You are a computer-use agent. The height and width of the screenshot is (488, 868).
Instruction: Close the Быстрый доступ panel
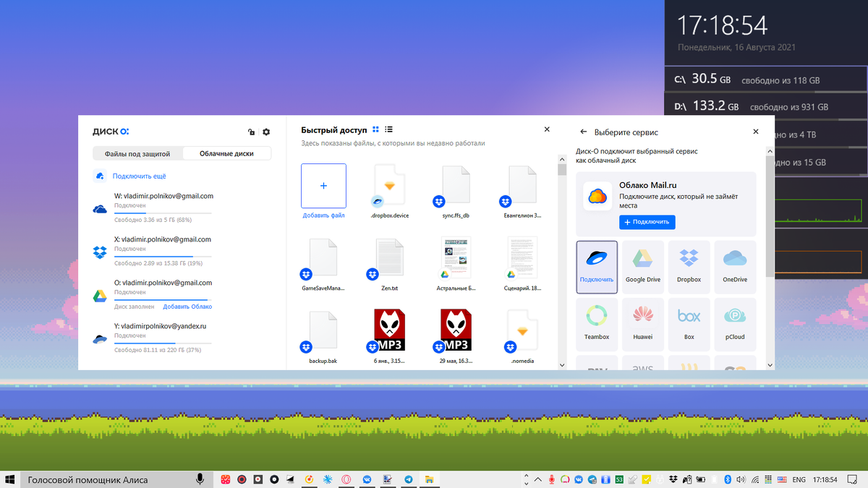pyautogui.click(x=547, y=129)
